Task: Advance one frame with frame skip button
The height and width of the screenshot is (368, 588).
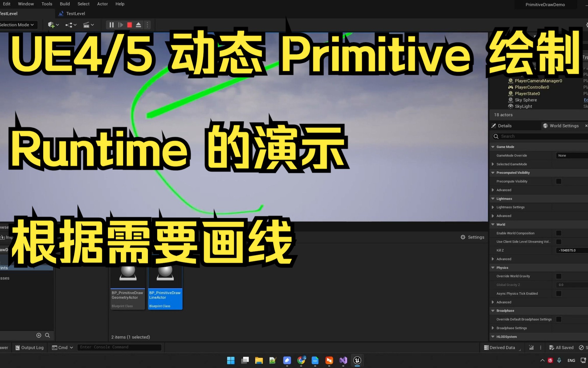Action: click(x=120, y=25)
